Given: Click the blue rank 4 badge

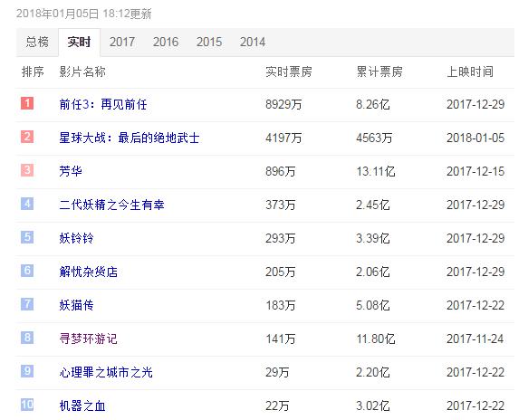Looking at the screenshot, I should [27, 204].
